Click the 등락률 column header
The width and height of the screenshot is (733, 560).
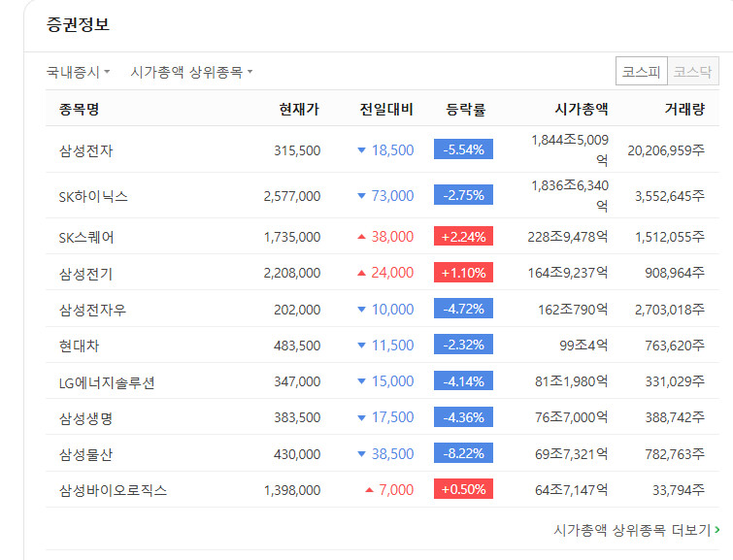pos(466,110)
